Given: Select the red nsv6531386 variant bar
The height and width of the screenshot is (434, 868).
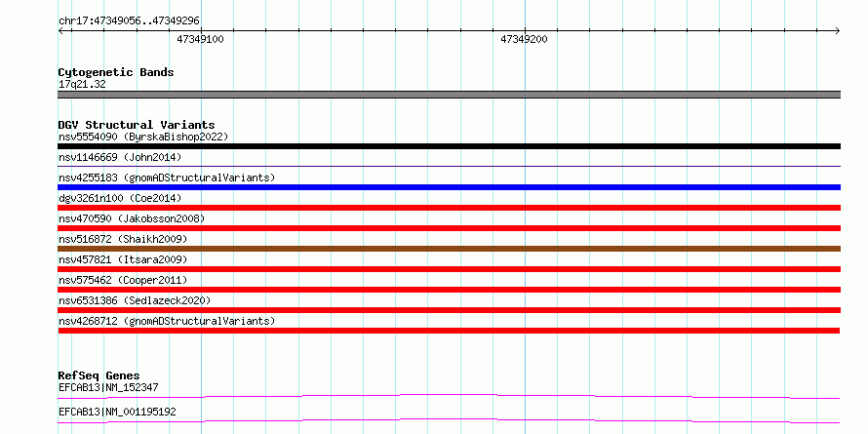Looking at the screenshot, I should coord(449,310).
